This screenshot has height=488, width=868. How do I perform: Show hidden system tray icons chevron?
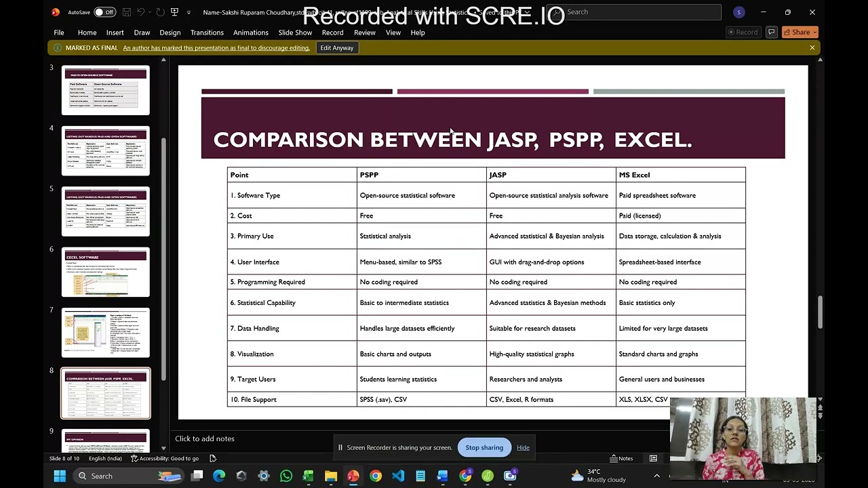click(656, 476)
